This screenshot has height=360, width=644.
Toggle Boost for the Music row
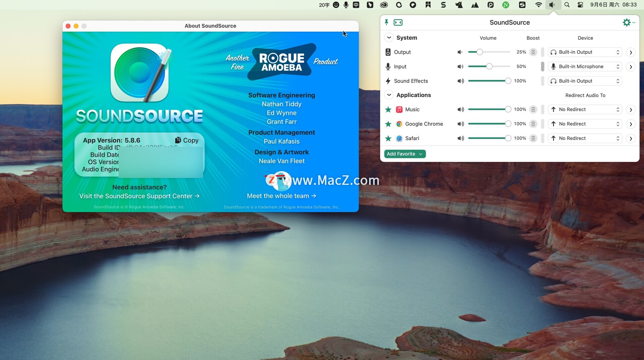(533, 109)
